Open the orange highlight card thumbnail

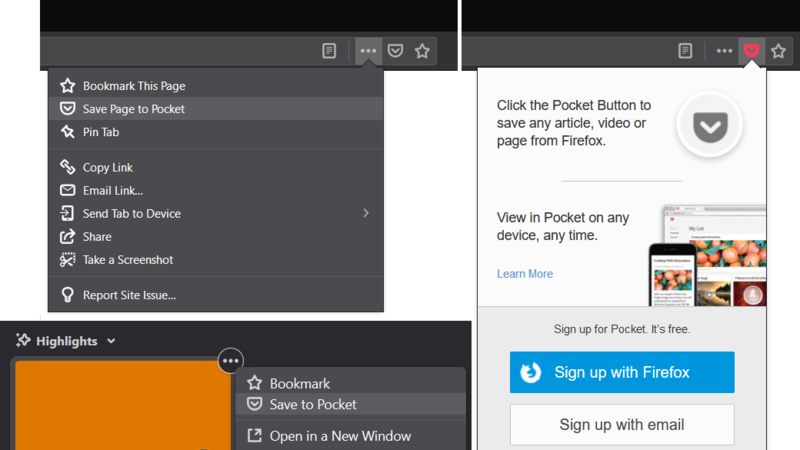(x=123, y=406)
